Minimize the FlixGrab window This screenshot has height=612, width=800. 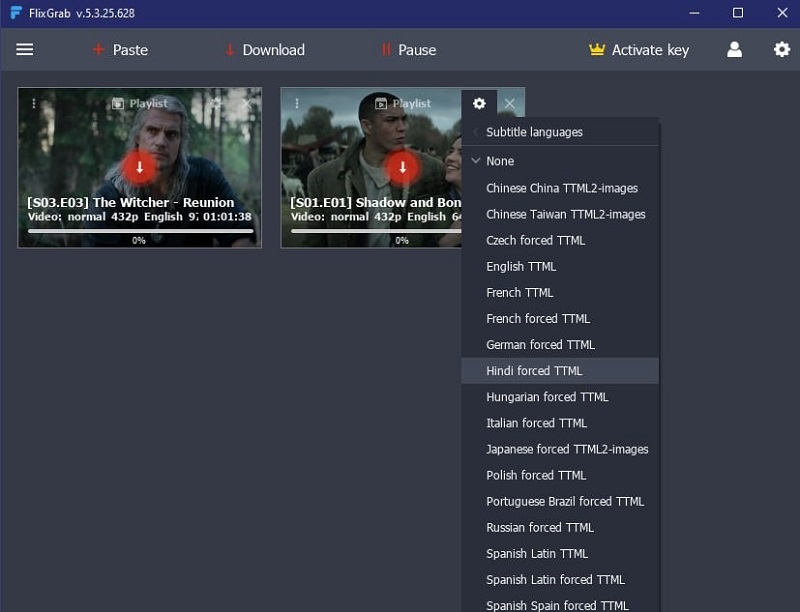pos(694,13)
